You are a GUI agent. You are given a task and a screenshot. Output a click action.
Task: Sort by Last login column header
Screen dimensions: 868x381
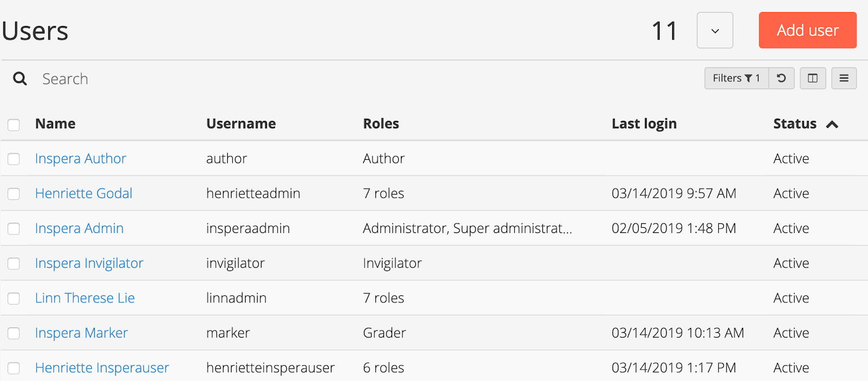point(644,124)
